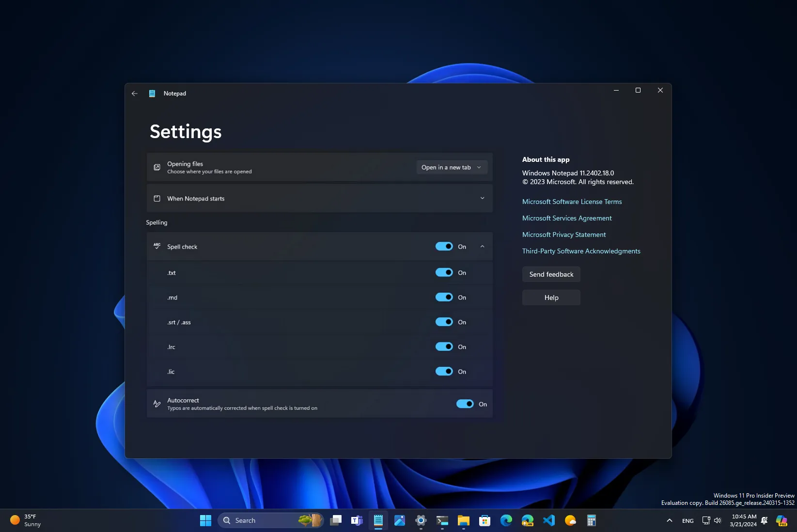Viewport: 797px width, 532px height.
Task: Open the Photos app on taskbar
Action: pyautogui.click(x=400, y=520)
